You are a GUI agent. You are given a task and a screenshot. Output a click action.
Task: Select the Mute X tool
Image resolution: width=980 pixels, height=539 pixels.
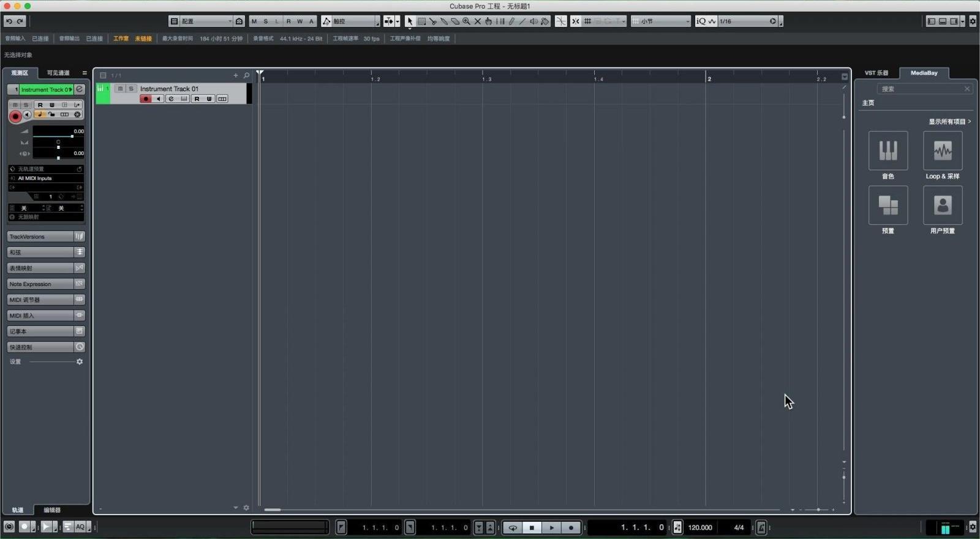[x=478, y=21]
